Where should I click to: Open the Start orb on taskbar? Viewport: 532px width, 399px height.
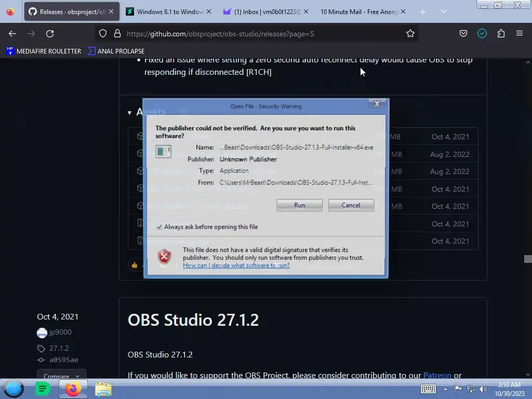tap(14, 389)
